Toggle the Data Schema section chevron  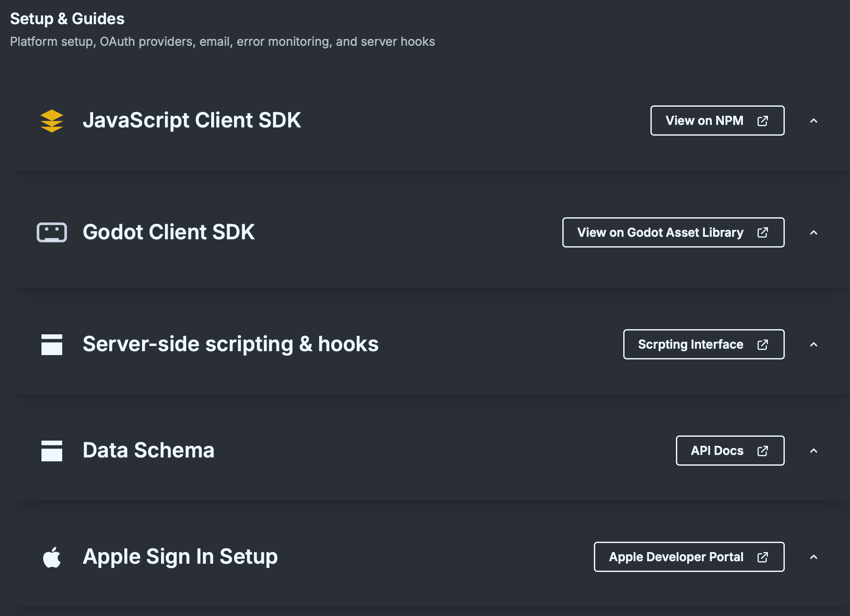[x=813, y=451]
